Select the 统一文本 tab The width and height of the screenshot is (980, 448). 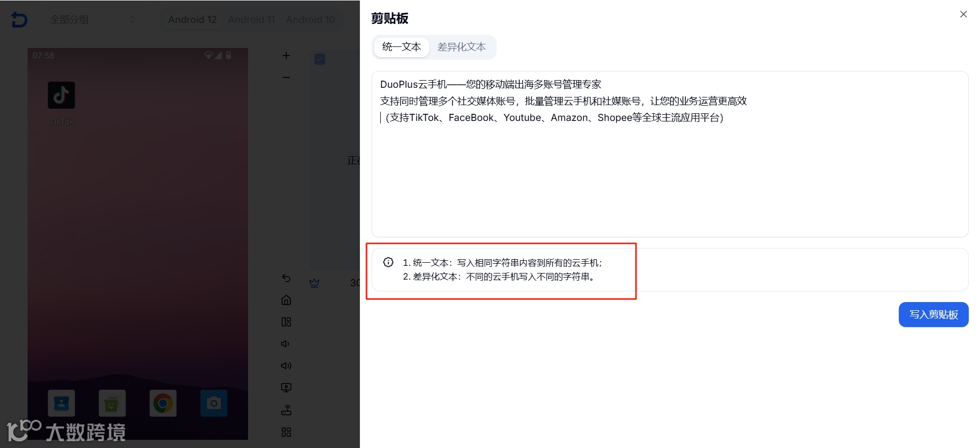402,47
